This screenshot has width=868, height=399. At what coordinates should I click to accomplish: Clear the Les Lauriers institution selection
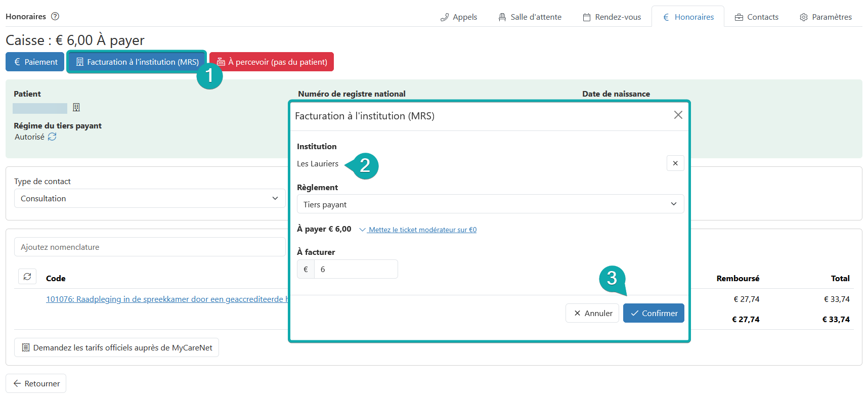coord(675,163)
